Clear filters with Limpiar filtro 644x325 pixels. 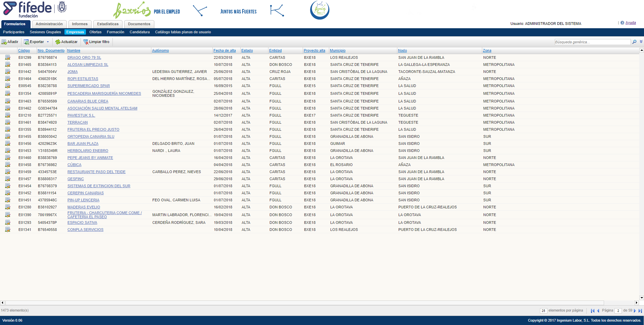point(96,42)
